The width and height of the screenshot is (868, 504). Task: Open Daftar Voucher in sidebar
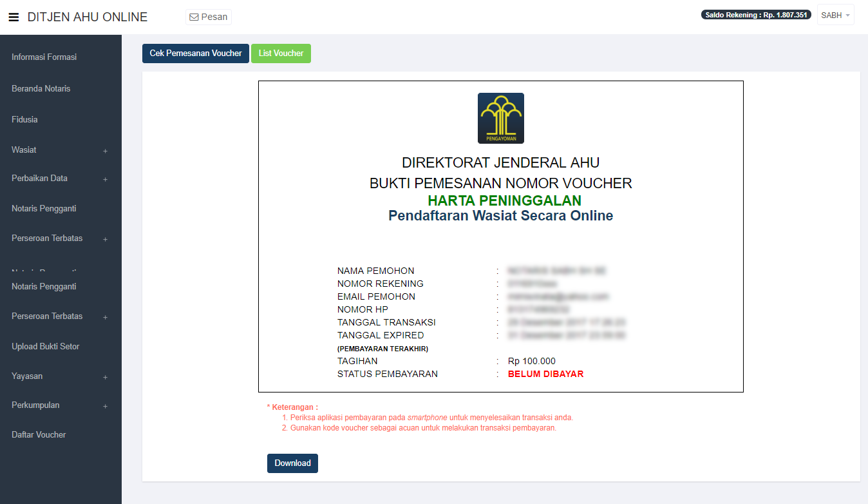point(39,434)
